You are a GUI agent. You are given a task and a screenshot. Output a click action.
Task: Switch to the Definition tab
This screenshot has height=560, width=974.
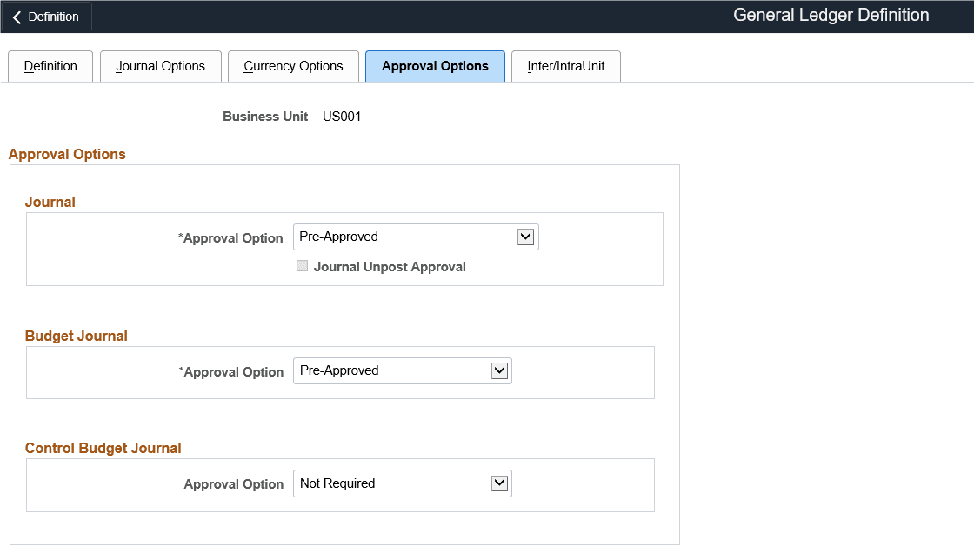pyautogui.click(x=50, y=65)
